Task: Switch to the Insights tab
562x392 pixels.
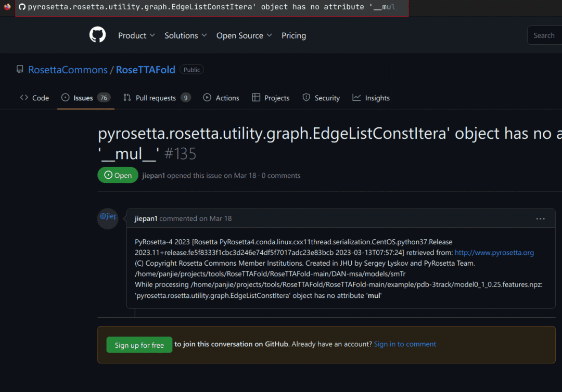Action: [371, 98]
